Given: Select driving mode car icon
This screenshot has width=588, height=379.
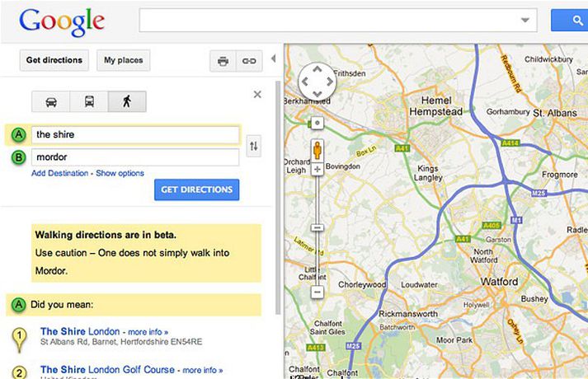Looking at the screenshot, I should pyautogui.click(x=51, y=101).
